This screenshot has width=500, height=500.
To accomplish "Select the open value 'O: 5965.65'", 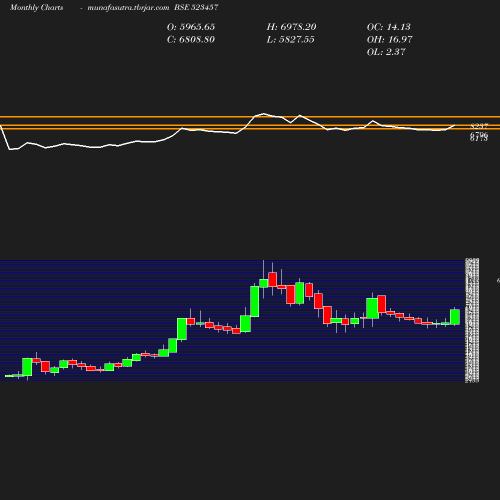I will 191,27.
